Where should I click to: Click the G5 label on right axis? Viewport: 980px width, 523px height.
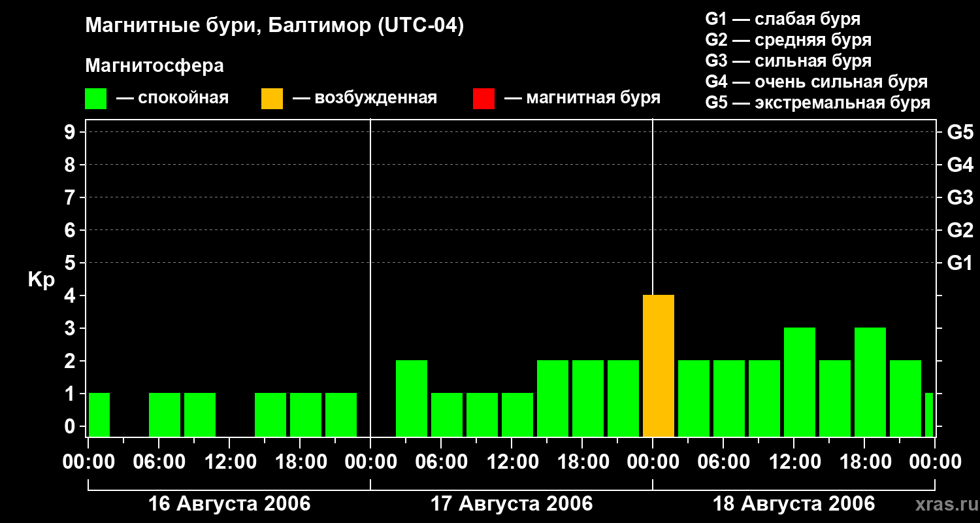pos(960,133)
